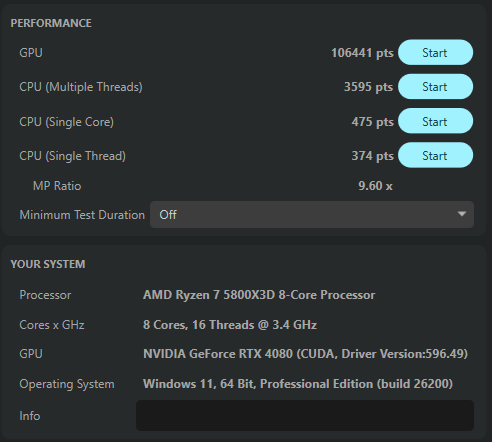Select the GPU score 106441 pts
Screen dimensions: 492x442
click(362, 53)
